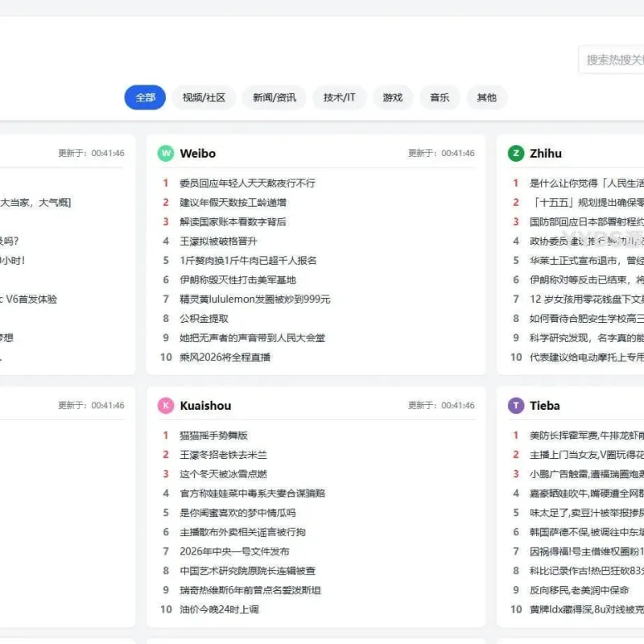This screenshot has width=644, height=644.
Task: Open Kuaishou topic 官方称娃娃菜中毒系夫妻合谋骗赔
Action: [x=252, y=493]
